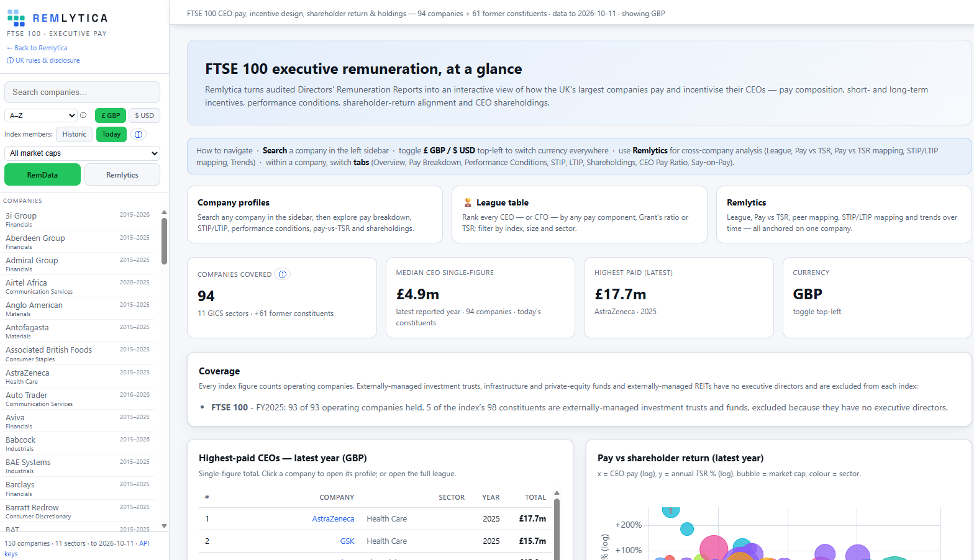Viewport: 974px width, 560px height.
Task: Open UK rules & disclosure link
Action: click(x=43, y=60)
